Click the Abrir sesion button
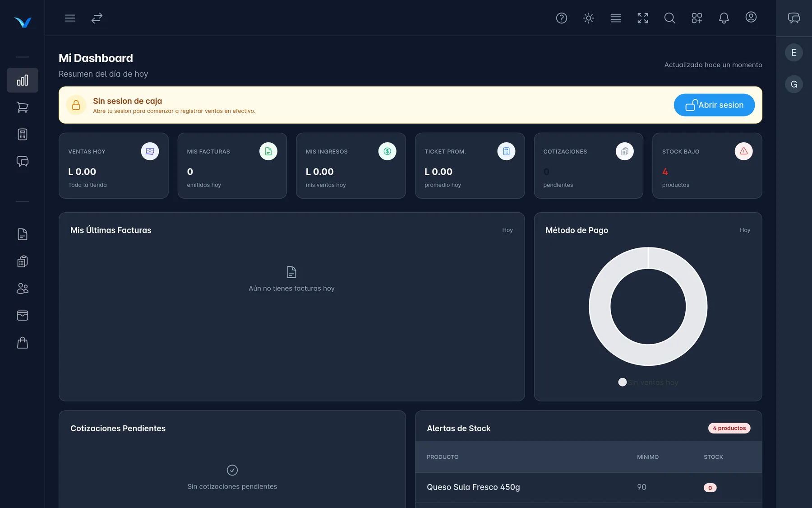 [714, 105]
